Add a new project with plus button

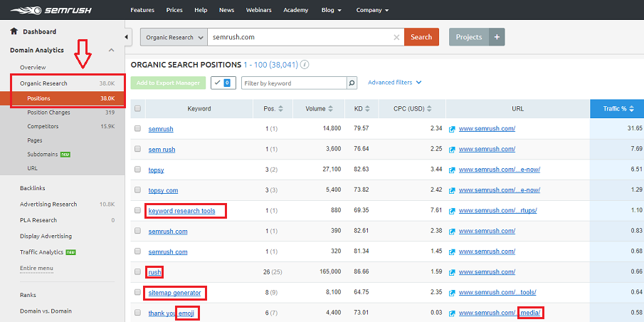click(497, 37)
